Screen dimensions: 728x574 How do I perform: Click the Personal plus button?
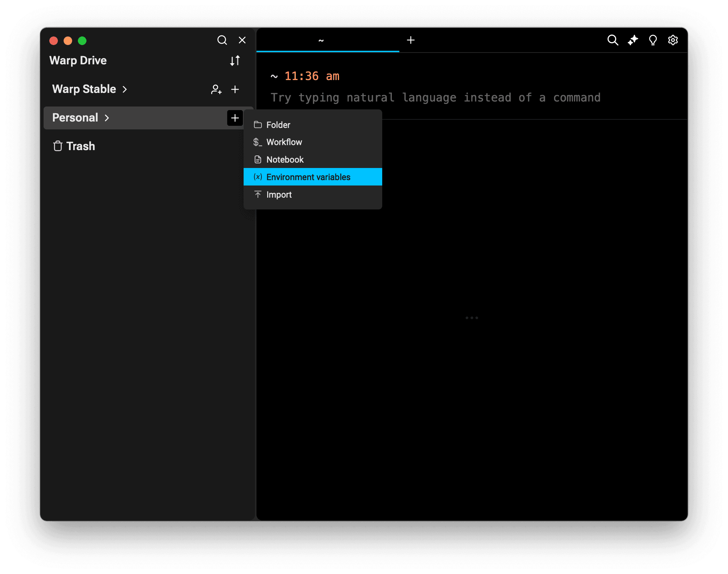tap(235, 118)
